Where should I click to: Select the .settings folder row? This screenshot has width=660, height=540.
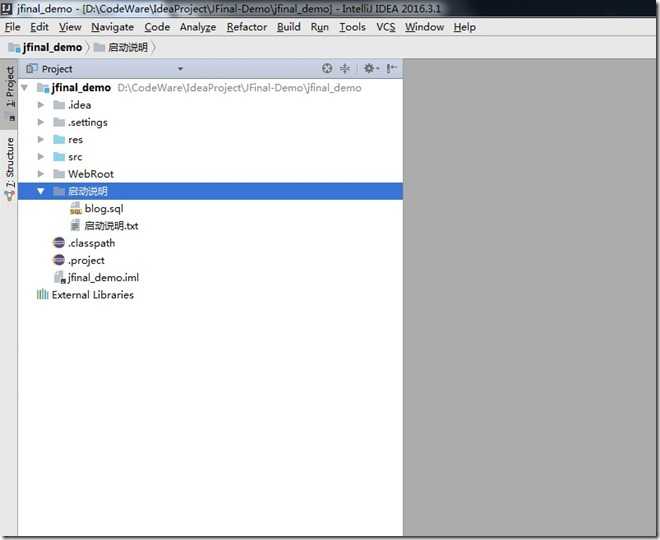[210, 122]
